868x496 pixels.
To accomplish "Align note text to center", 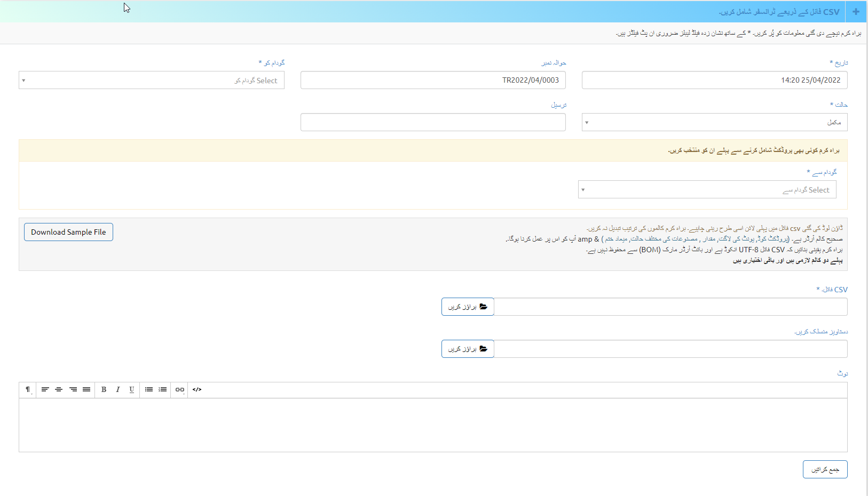I will point(59,390).
